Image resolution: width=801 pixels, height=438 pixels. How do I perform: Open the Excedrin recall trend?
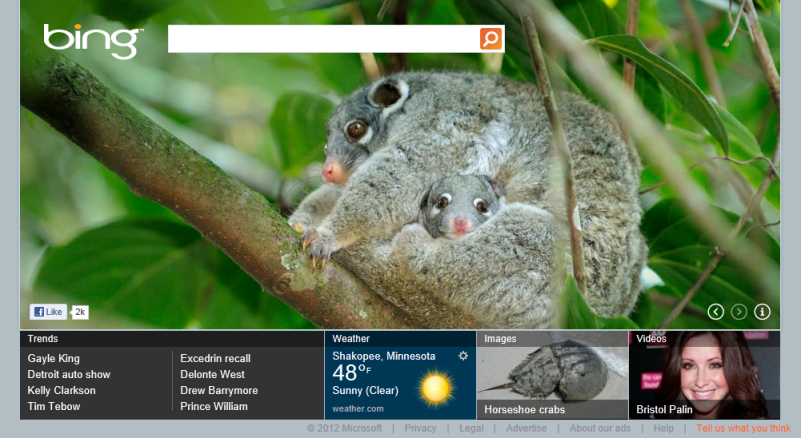click(215, 358)
